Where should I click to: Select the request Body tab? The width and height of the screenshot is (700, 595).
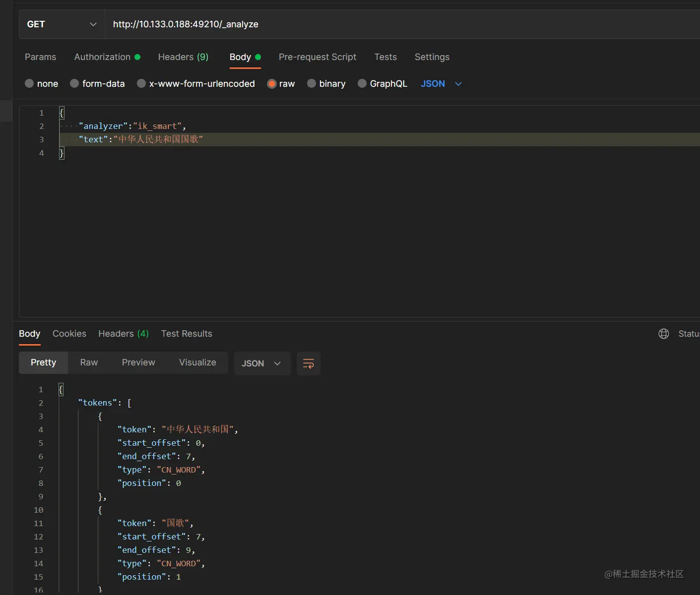[x=245, y=57]
